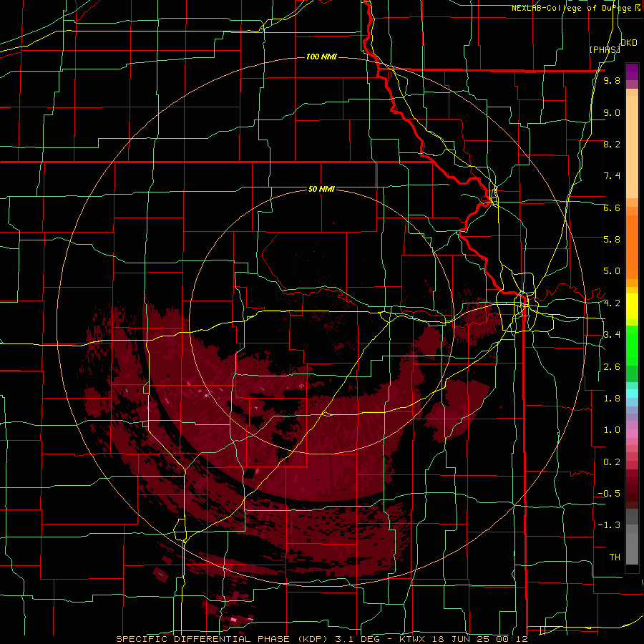Click the 2.6 value on the color scale
644x644 pixels.
click(612, 367)
